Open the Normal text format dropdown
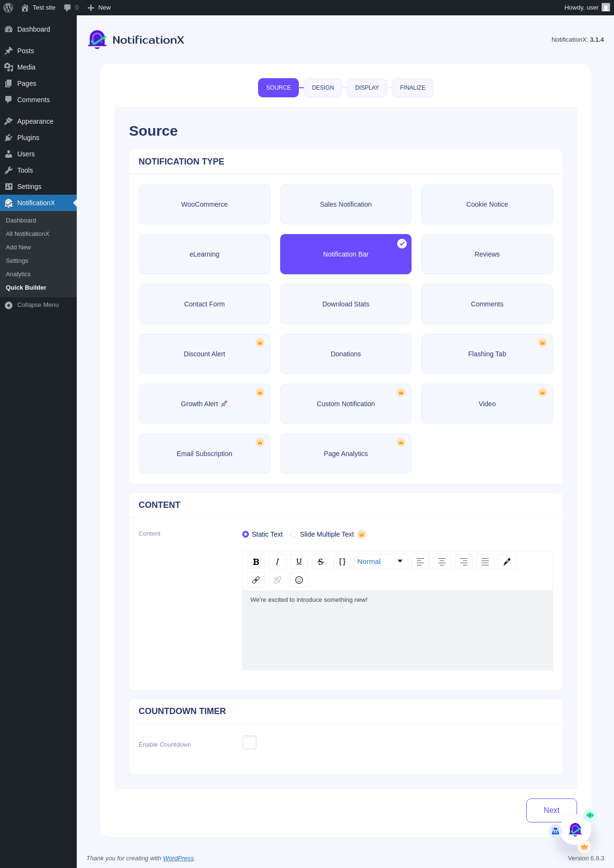The width and height of the screenshot is (614, 868). click(381, 562)
